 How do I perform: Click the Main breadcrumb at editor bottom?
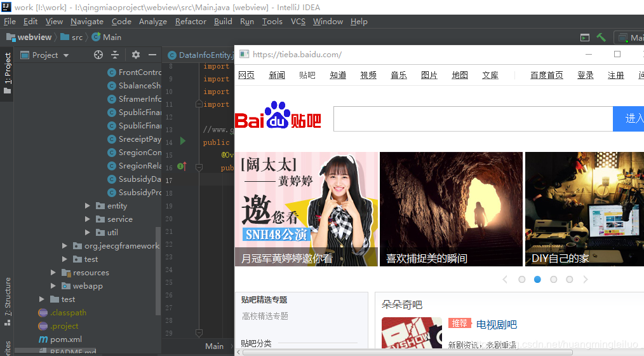pyautogui.click(x=215, y=346)
